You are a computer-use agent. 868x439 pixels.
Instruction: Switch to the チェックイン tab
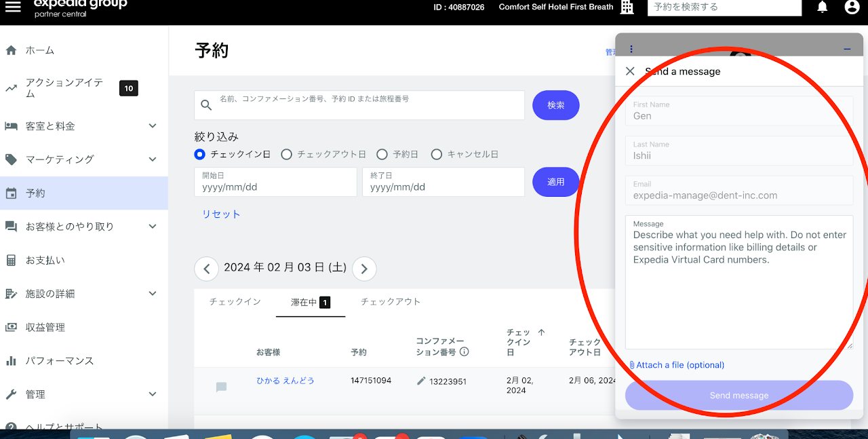point(235,302)
